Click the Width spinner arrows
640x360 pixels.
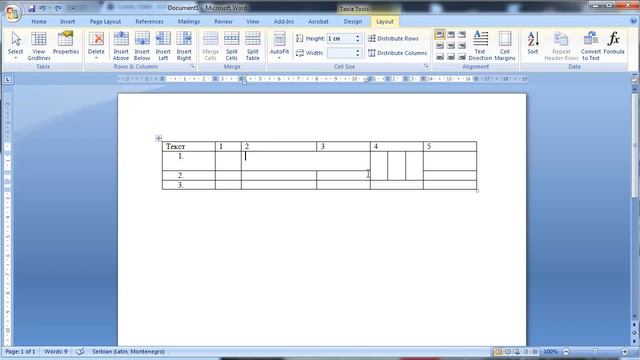pos(358,53)
